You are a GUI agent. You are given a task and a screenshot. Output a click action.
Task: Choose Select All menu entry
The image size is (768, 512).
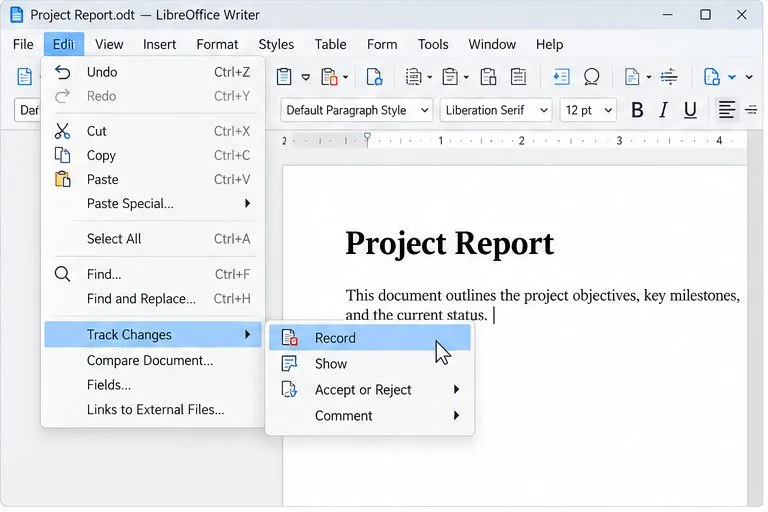(x=153, y=239)
